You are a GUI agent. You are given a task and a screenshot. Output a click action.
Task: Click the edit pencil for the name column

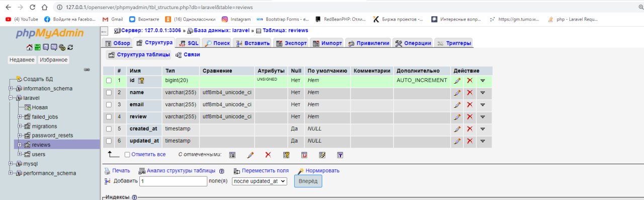click(457, 93)
